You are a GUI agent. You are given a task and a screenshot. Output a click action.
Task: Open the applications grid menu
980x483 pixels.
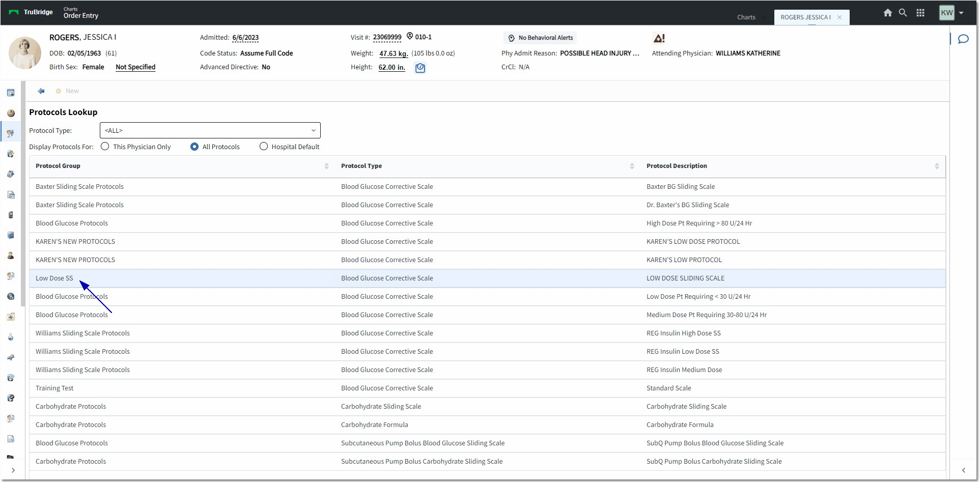pos(920,13)
